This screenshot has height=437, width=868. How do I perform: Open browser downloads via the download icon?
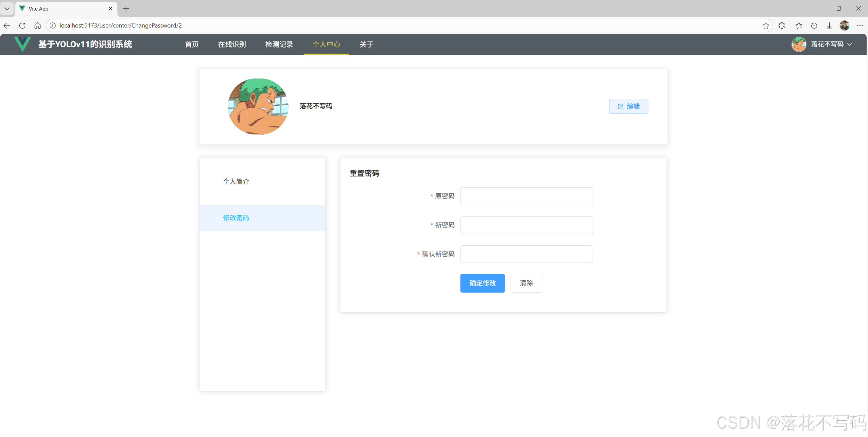pos(829,25)
